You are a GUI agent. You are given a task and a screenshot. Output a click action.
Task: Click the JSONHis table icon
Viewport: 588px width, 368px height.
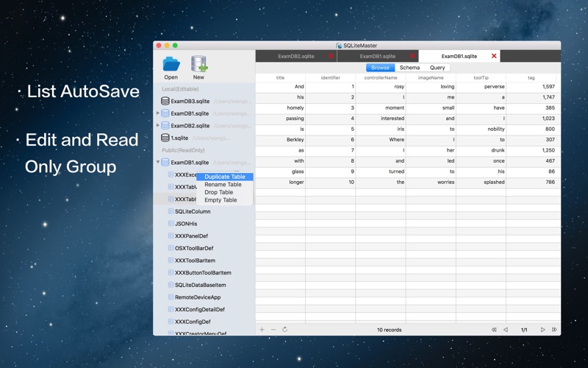(x=171, y=224)
